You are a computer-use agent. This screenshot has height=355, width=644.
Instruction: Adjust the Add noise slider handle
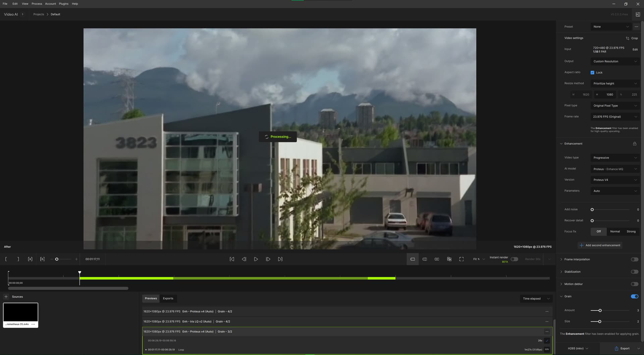(592, 210)
